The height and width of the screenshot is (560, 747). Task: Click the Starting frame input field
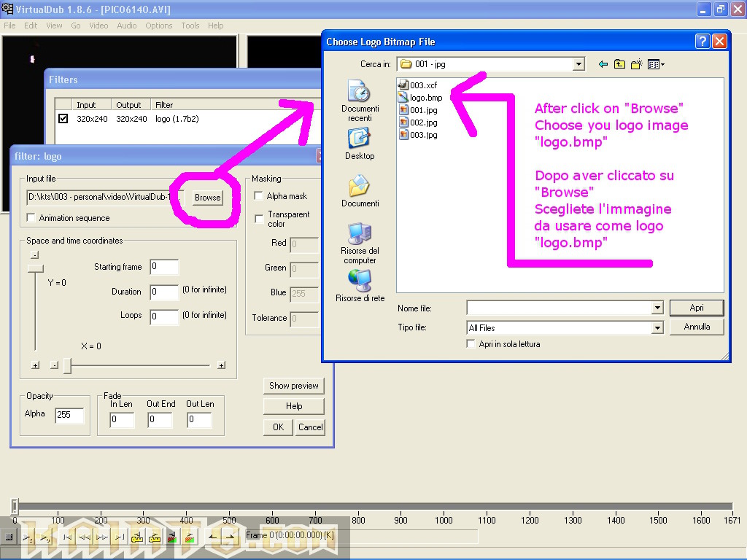164,267
